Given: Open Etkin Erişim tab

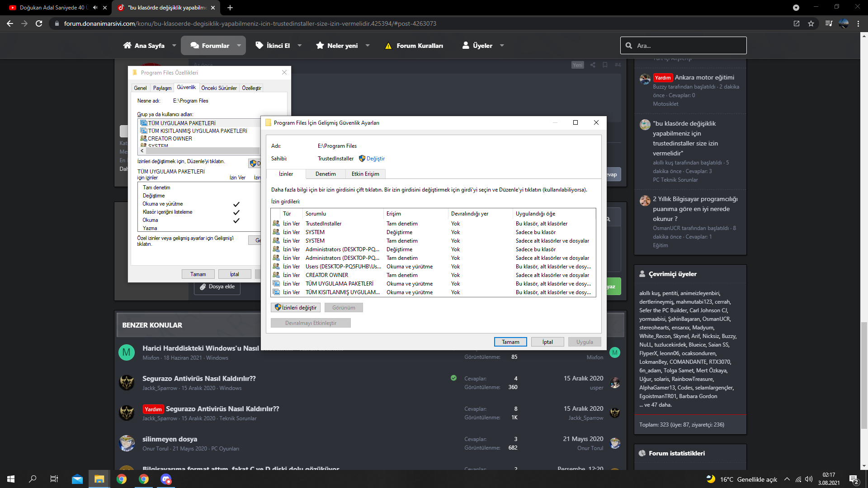Looking at the screenshot, I should click(x=365, y=174).
